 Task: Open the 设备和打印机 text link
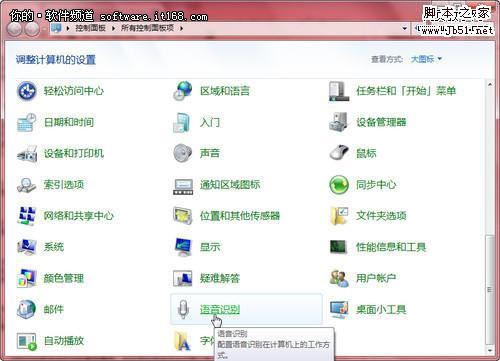(74, 154)
